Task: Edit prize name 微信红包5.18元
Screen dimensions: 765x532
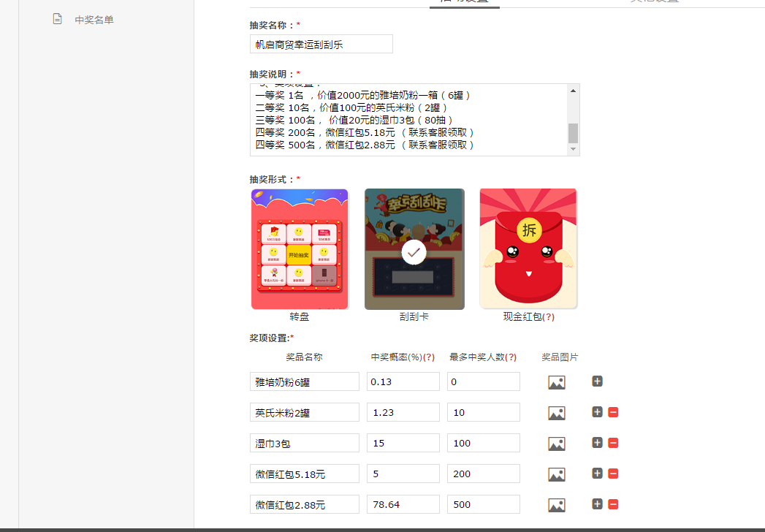Action: pos(305,474)
